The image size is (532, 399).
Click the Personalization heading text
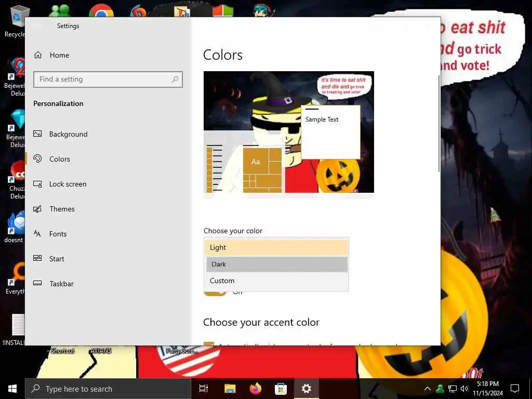(x=58, y=104)
